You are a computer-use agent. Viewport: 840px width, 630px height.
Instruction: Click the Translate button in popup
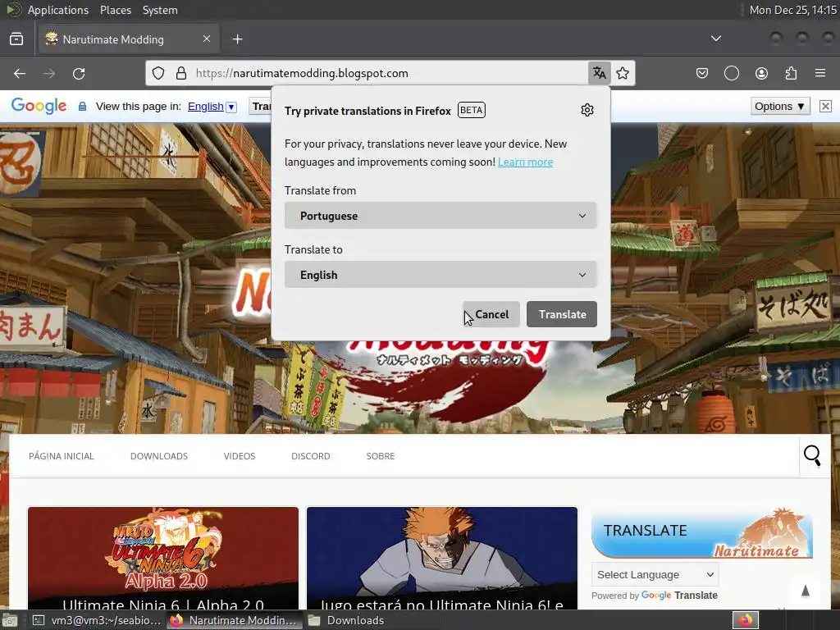[x=562, y=314]
